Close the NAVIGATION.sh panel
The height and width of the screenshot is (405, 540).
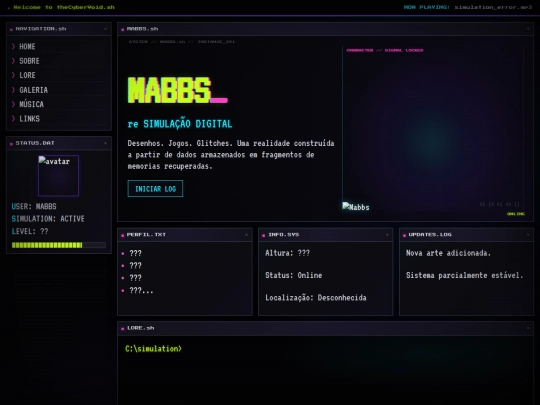105,29
